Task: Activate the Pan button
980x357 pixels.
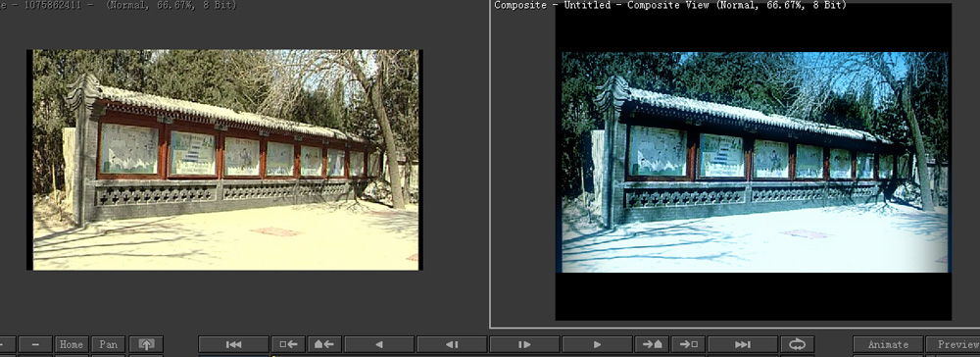Action: tap(108, 344)
